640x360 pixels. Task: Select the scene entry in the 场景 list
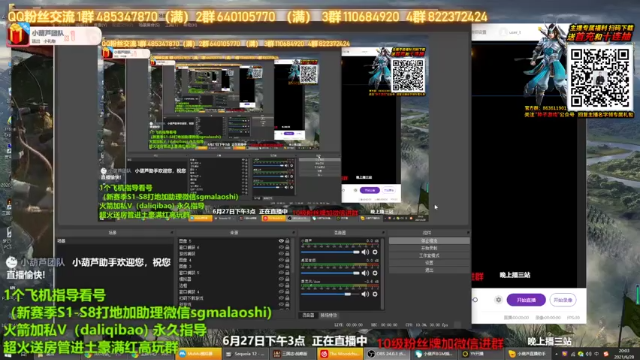[114, 241]
